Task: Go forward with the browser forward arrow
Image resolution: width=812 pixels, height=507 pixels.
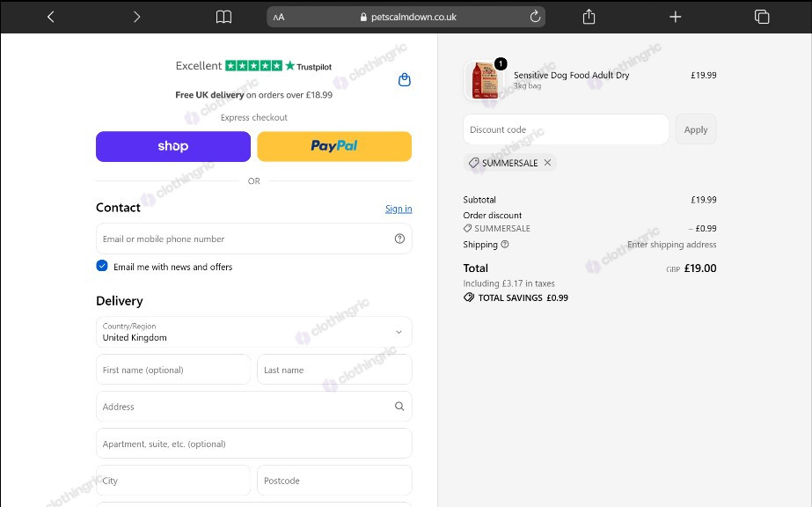Action: pyautogui.click(x=136, y=17)
